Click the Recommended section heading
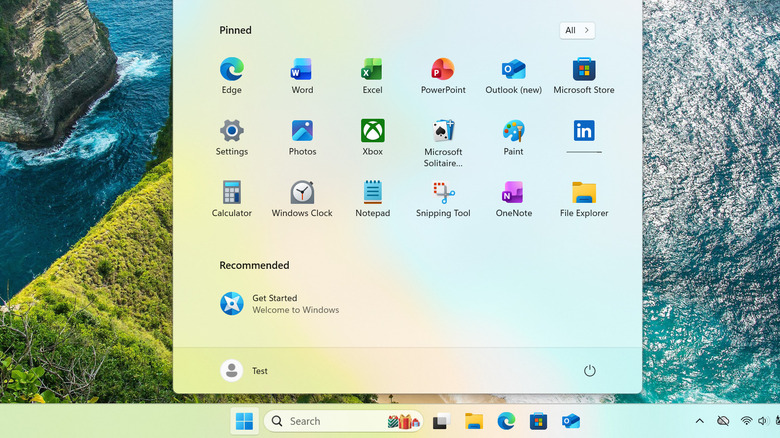This screenshot has height=438, width=780. coord(254,265)
